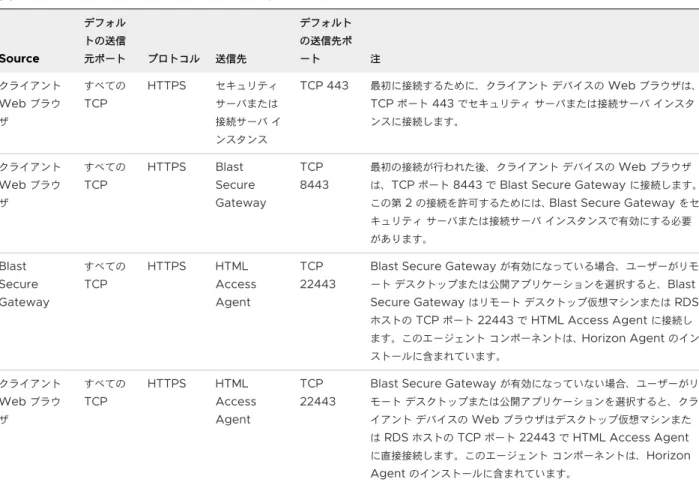Click the note about Blast Secure Gateway が有効になっていない場合
The image size is (699, 485).
(x=535, y=428)
